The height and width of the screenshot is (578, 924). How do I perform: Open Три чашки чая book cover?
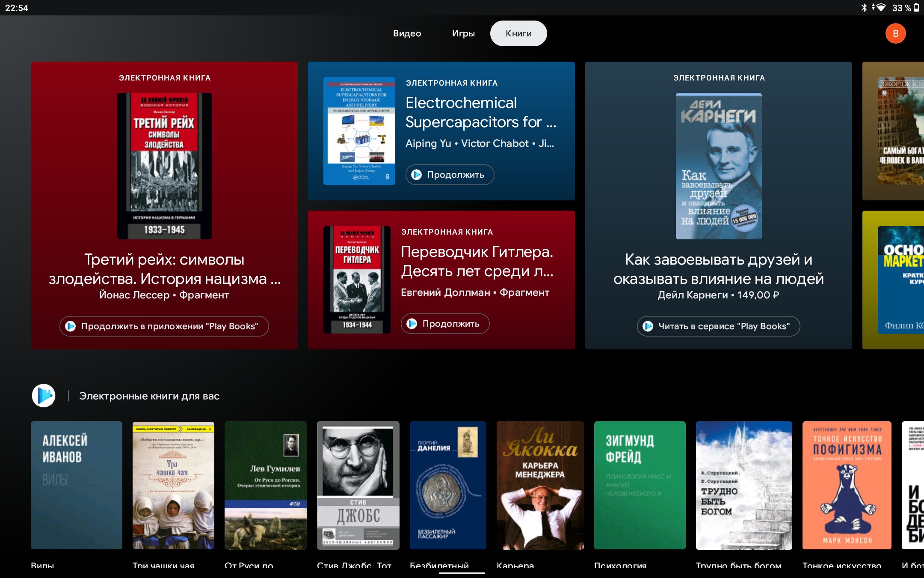pos(173,485)
